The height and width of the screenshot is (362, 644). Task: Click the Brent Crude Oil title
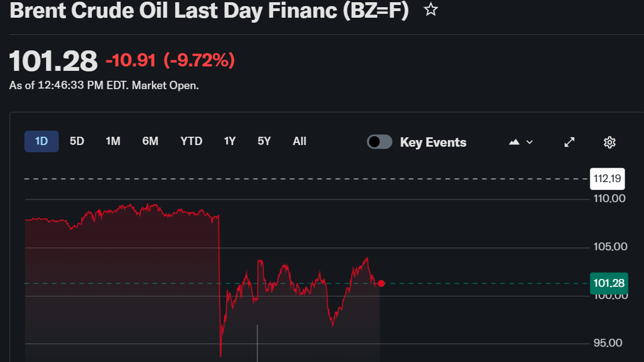[209, 11]
